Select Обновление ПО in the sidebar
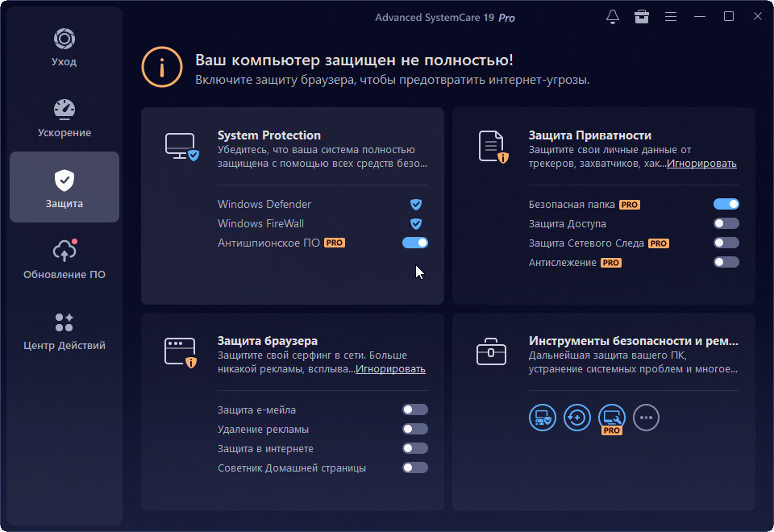The width and height of the screenshot is (774, 532). [64, 260]
